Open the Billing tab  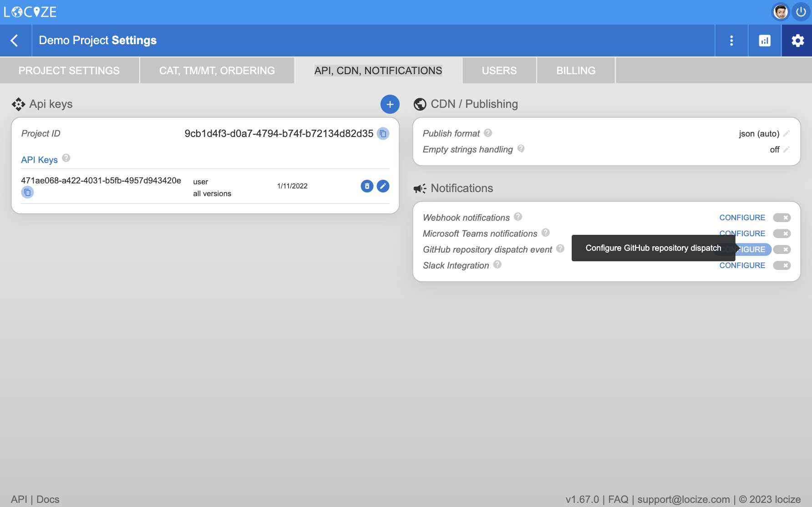(x=576, y=71)
